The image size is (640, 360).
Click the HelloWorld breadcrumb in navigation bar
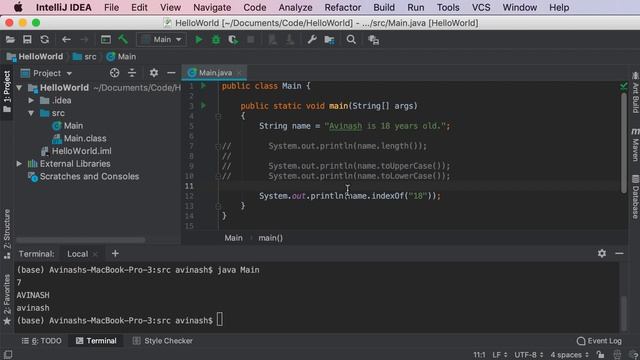point(35,57)
